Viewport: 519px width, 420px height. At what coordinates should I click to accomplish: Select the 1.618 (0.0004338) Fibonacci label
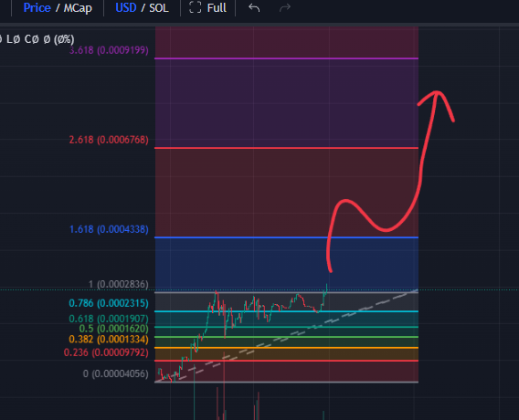tap(109, 229)
